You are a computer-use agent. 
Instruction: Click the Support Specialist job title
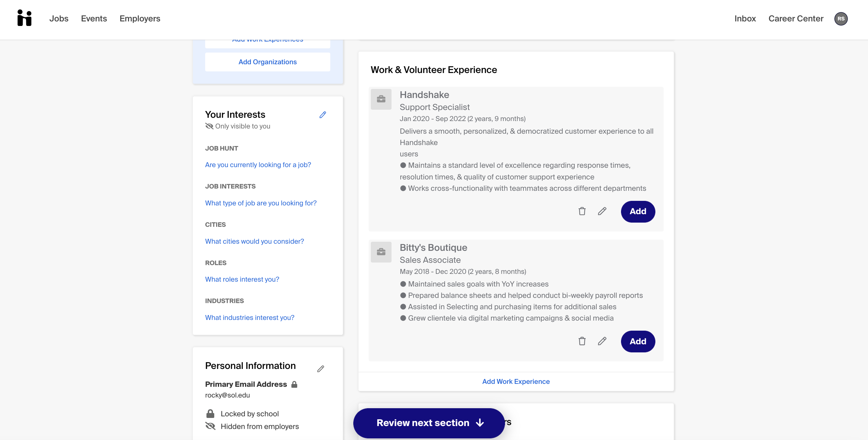[435, 107]
